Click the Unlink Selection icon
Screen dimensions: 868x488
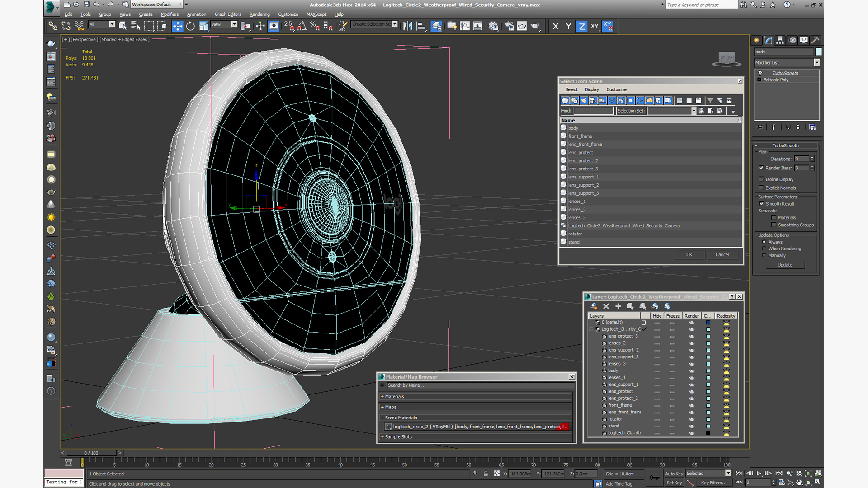pyautogui.click(x=66, y=26)
